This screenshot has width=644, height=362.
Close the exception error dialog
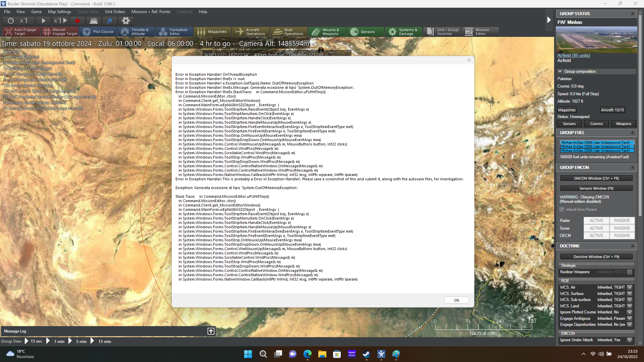[x=469, y=60]
